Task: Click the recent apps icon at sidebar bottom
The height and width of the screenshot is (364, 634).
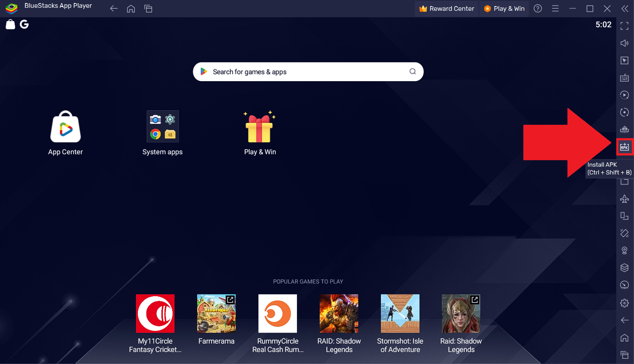Action: point(624,355)
